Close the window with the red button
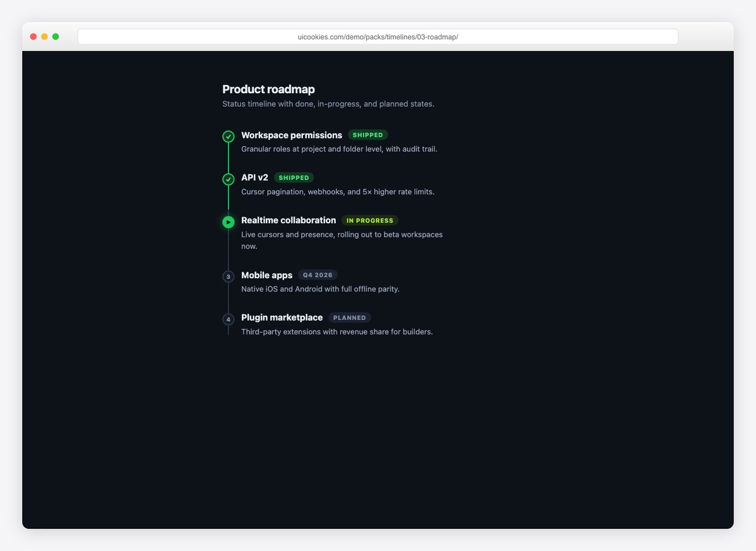The image size is (756, 551). [33, 37]
